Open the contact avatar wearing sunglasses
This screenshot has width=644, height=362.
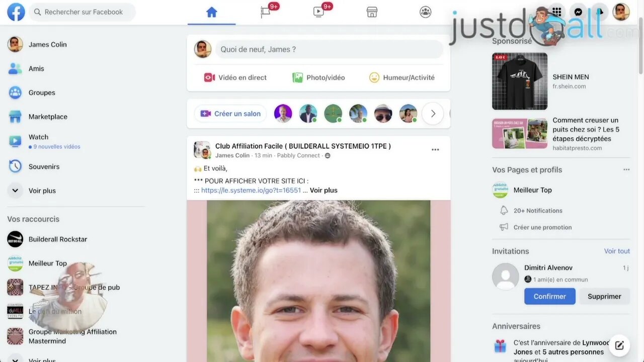click(x=383, y=114)
